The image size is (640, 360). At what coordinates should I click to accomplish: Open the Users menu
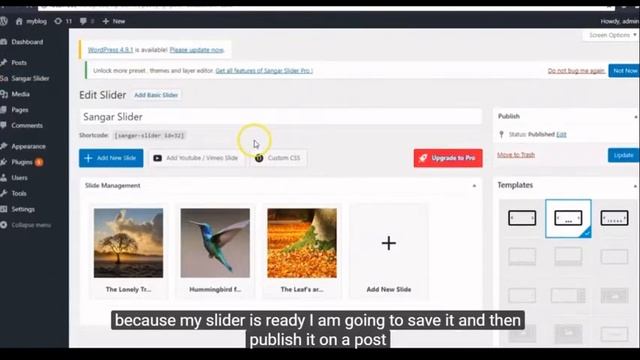(x=19, y=178)
